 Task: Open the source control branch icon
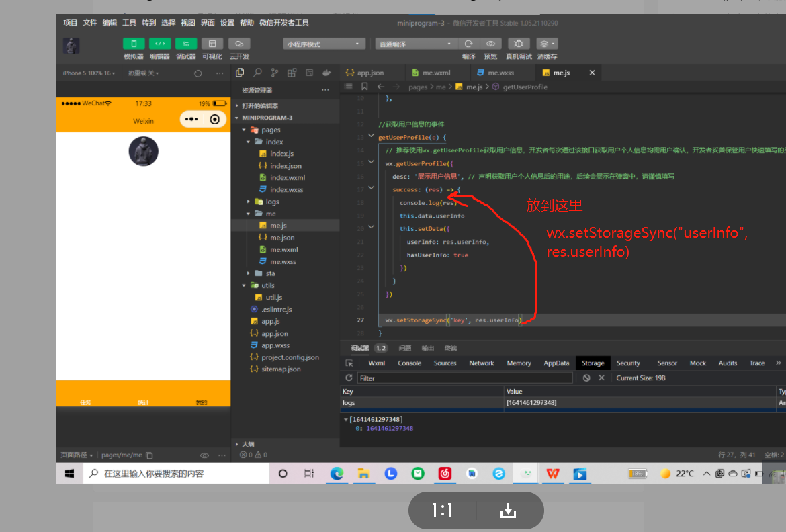pos(275,73)
